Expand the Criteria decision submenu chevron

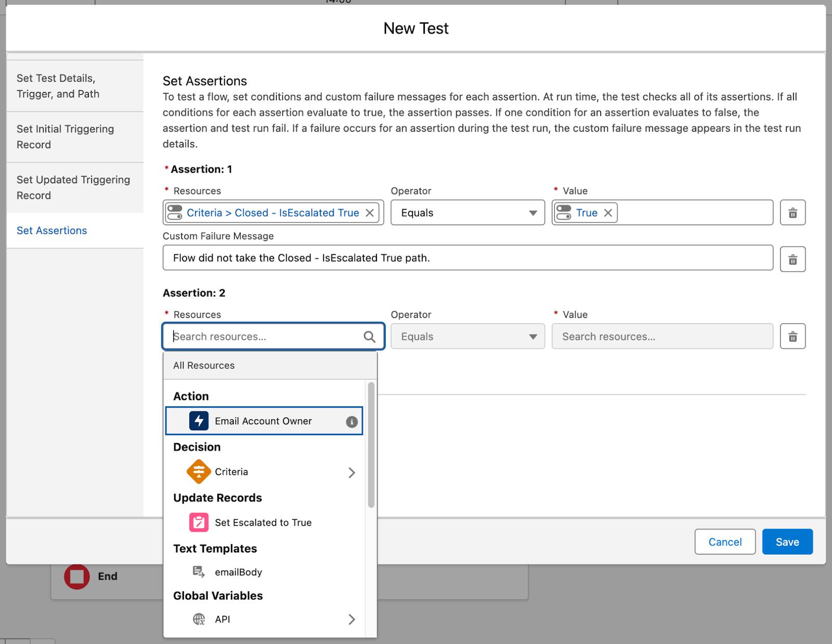352,472
